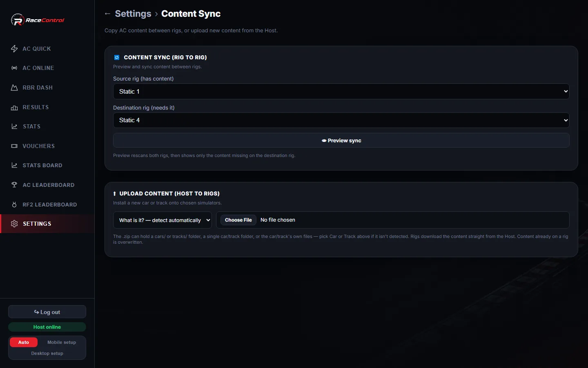Click the Settings gear icon
The width and height of the screenshot is (588, 368).
[x=14, y=224]
